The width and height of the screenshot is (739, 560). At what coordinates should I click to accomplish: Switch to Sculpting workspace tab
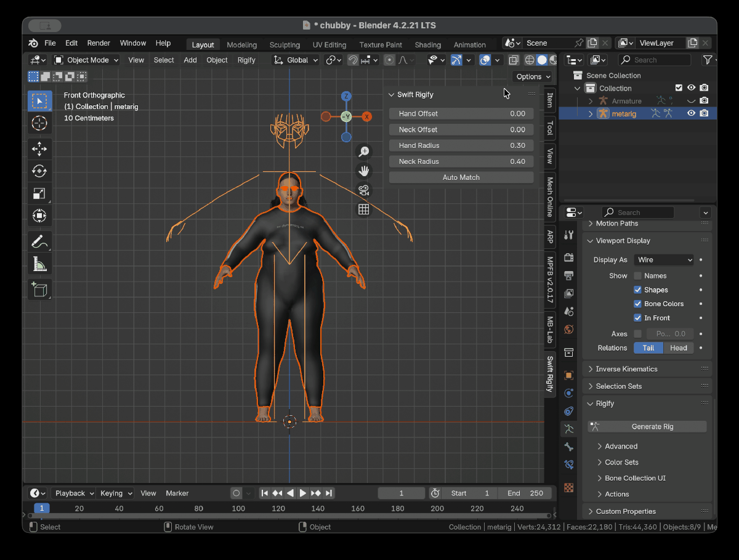click(x=285, y=44)
